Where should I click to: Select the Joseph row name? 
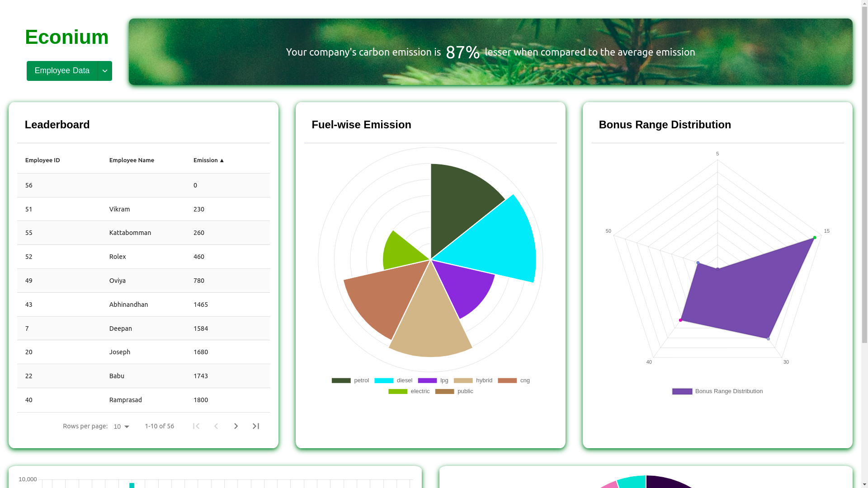tap(120, 352)
